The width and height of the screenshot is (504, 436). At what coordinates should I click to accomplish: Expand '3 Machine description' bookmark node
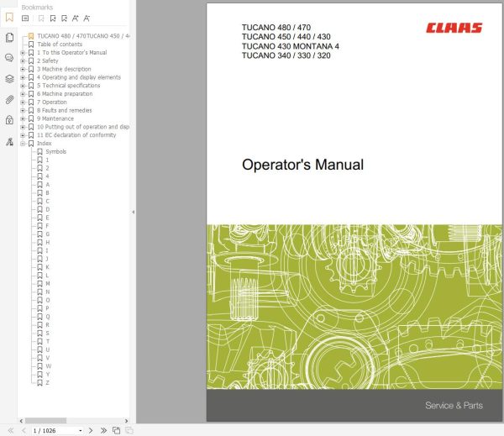(23, 69)
